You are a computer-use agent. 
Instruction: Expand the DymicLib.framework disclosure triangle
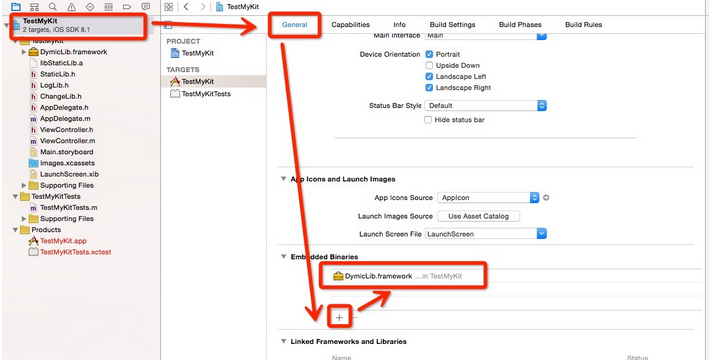click(x=24, y=52)
